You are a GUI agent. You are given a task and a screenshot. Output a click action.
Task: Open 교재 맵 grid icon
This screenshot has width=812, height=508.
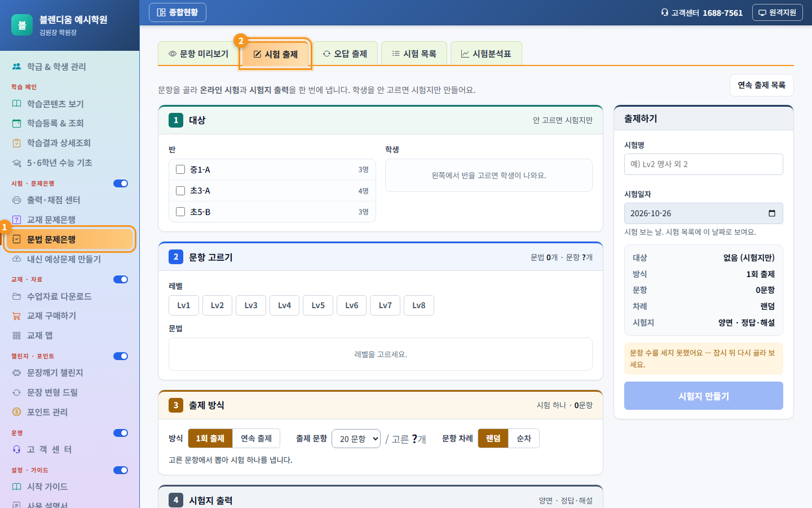pyautogui.click(x=17, y=335)
